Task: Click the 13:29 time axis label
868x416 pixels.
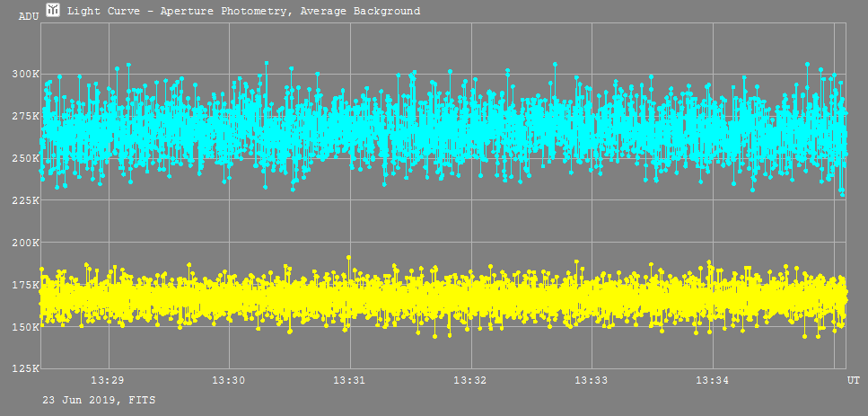Action: click(109, 381)
